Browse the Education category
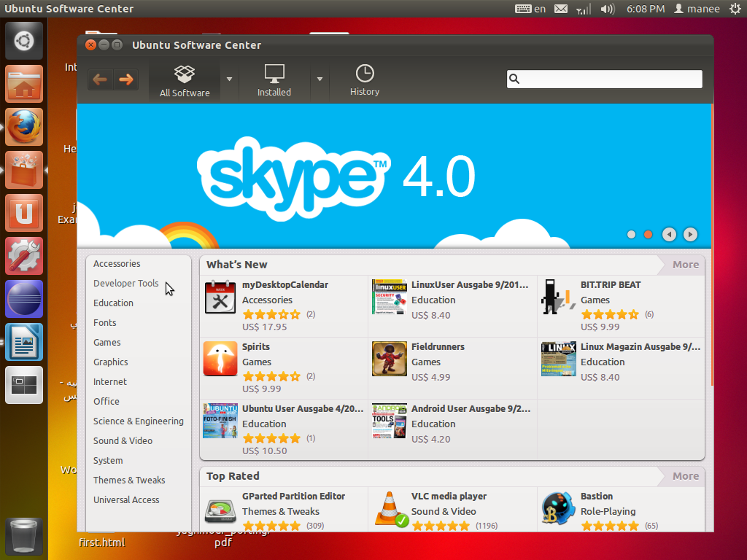The image size is (747, 560). 113,303
